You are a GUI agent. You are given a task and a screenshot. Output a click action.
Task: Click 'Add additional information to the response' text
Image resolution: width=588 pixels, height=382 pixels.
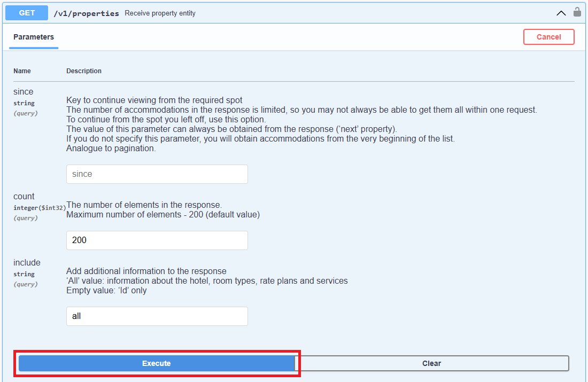pyautogui.click(x=146, y=271)
